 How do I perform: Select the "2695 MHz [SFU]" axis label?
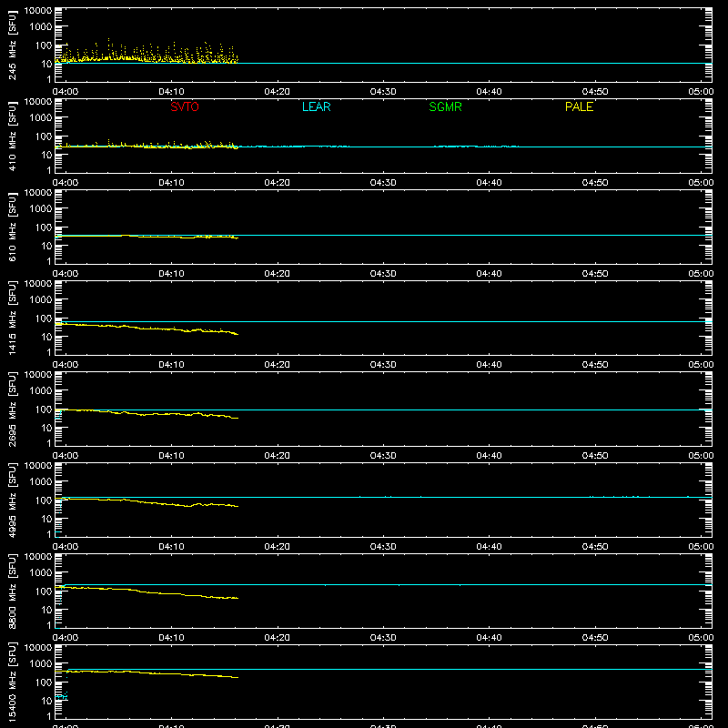[12, 409]
